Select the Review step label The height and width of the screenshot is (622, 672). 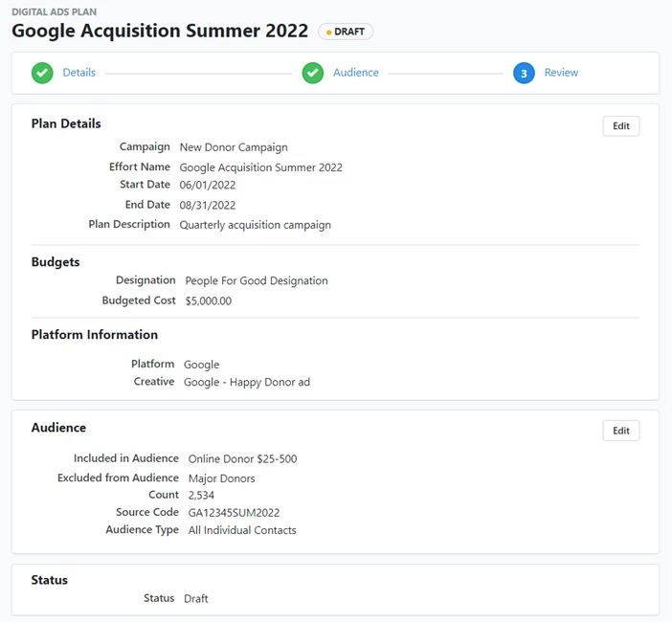coord(561,73)
